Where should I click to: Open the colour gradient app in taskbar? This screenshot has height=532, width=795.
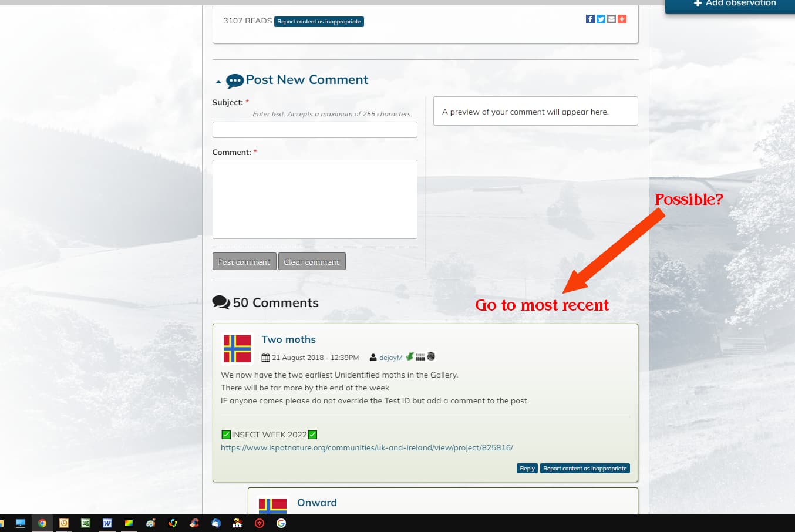(129, 523)
